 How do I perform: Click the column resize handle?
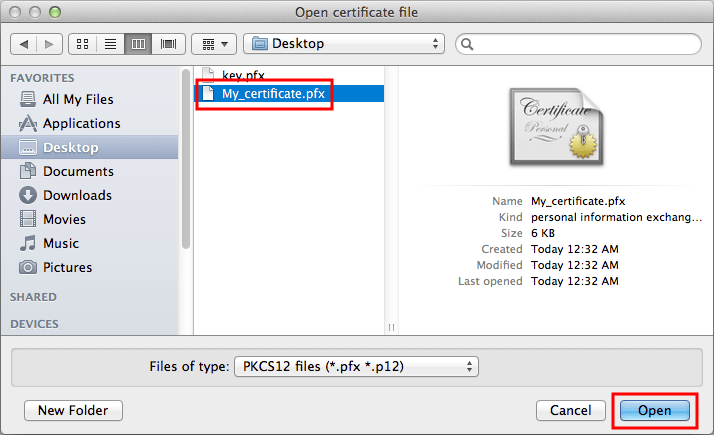391,327
